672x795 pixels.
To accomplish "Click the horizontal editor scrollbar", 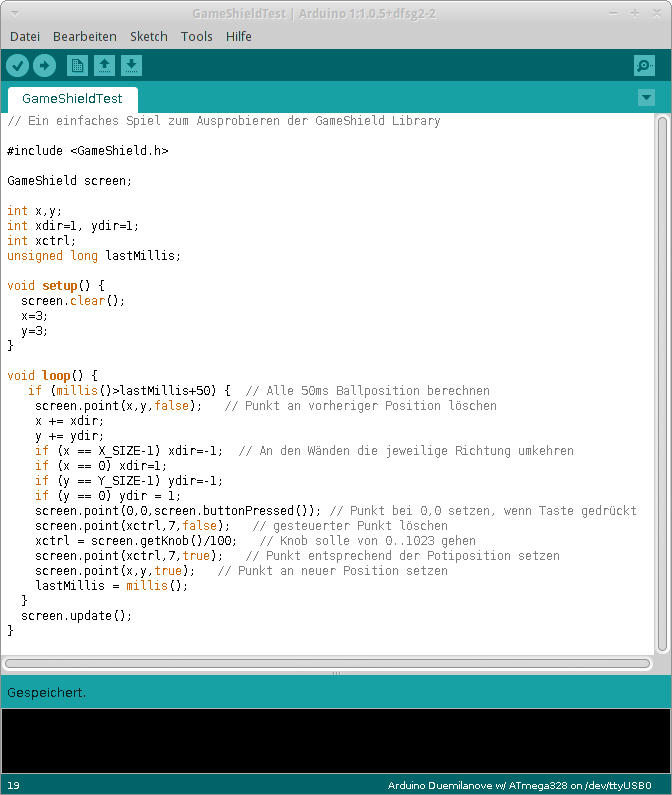I will click(x=330, y=663).
